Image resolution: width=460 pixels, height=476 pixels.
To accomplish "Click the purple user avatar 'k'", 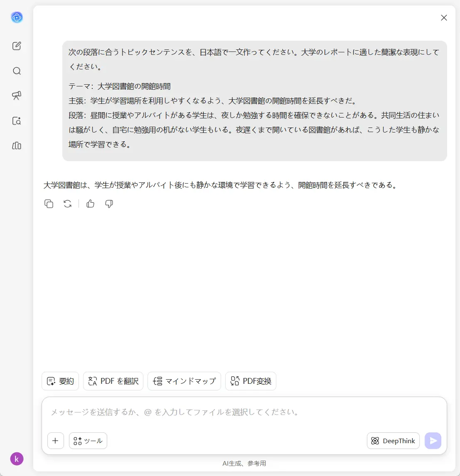I will click(x=17, y=459).
